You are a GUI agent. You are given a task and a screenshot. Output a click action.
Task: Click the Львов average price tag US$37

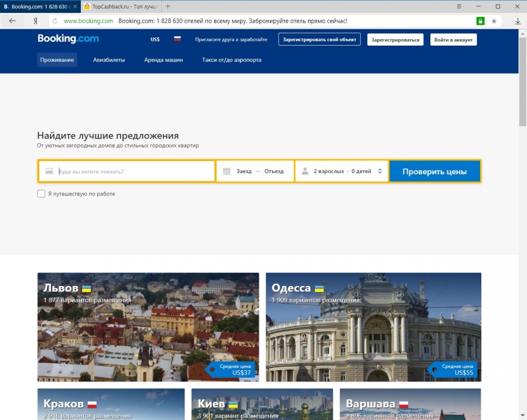point(231,370)
